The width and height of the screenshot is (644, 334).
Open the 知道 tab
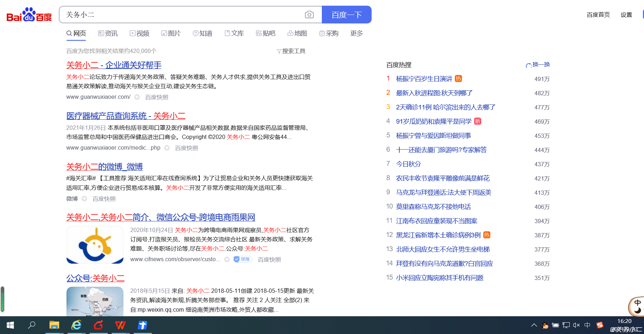click(x=202, y=33)
